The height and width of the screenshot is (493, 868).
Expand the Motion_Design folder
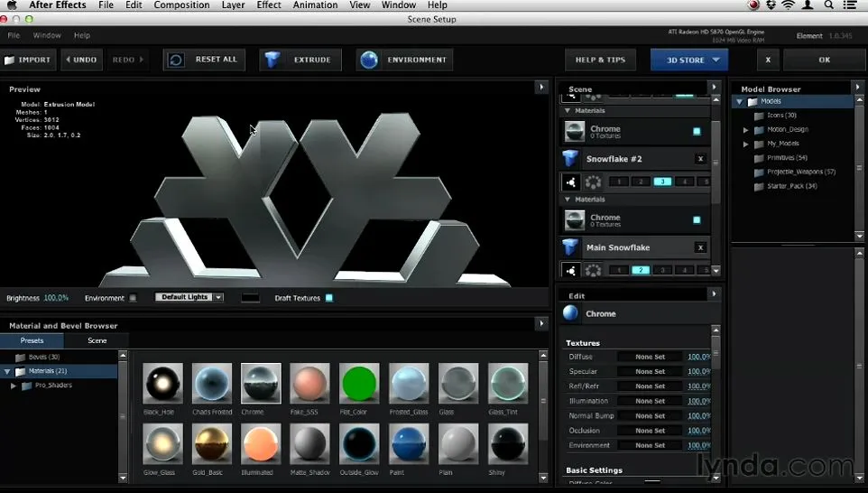745,130
